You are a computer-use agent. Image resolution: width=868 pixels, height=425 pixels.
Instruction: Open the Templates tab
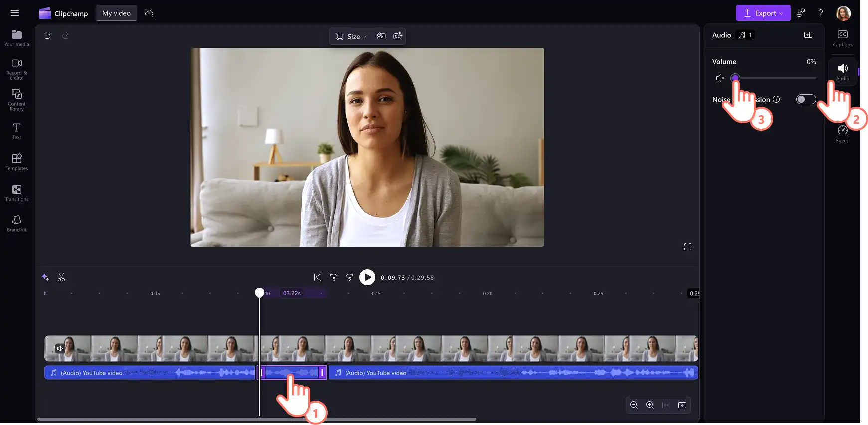(x=17, y=162)
